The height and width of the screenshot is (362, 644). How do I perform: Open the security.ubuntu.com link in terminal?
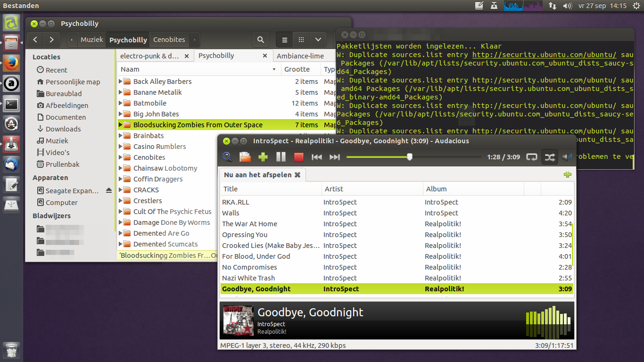pyautogui.click(x=545, y=55)
